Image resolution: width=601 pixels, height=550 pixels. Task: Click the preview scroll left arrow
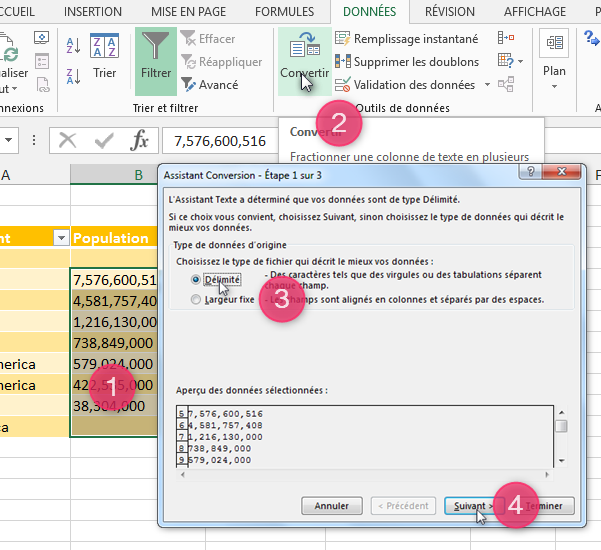click(183, 474)
